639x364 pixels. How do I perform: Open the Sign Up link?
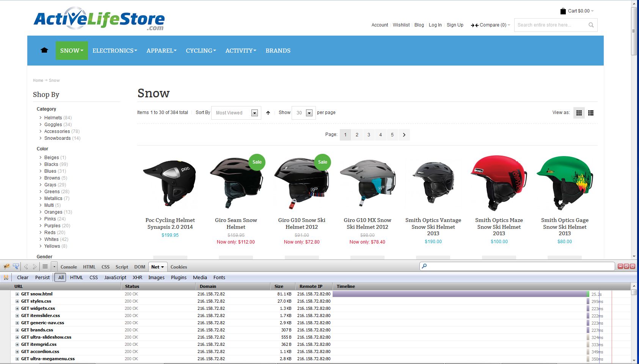click(x=455, y=25)
